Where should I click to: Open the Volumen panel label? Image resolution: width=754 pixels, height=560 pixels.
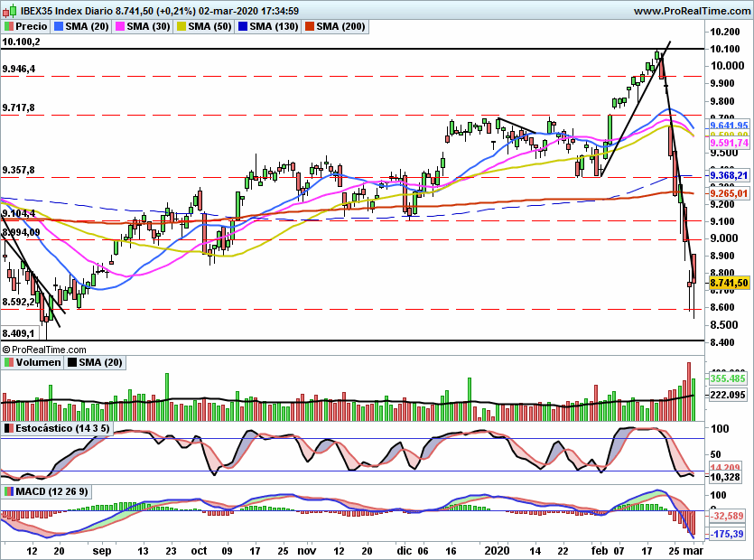pyautogui.click(x=39, y=362)
